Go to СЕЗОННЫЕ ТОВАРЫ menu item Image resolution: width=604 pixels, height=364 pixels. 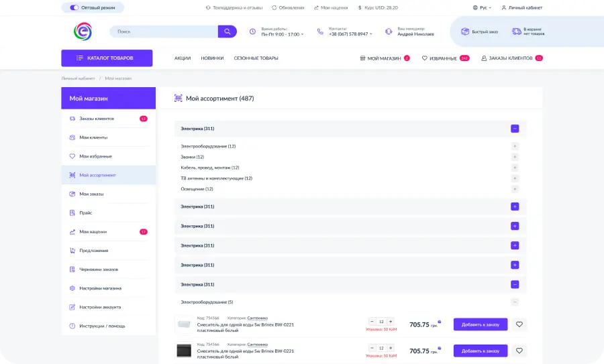tap(256, 58)
